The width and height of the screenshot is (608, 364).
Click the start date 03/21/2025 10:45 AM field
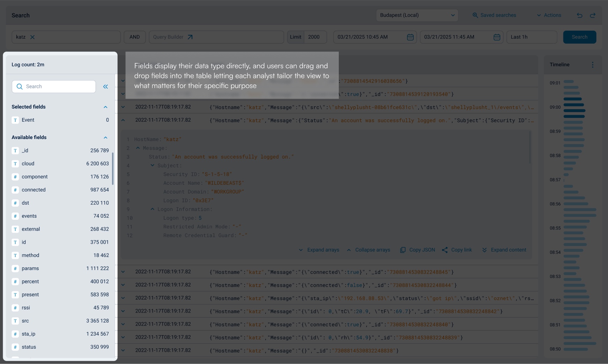(375, 37)
